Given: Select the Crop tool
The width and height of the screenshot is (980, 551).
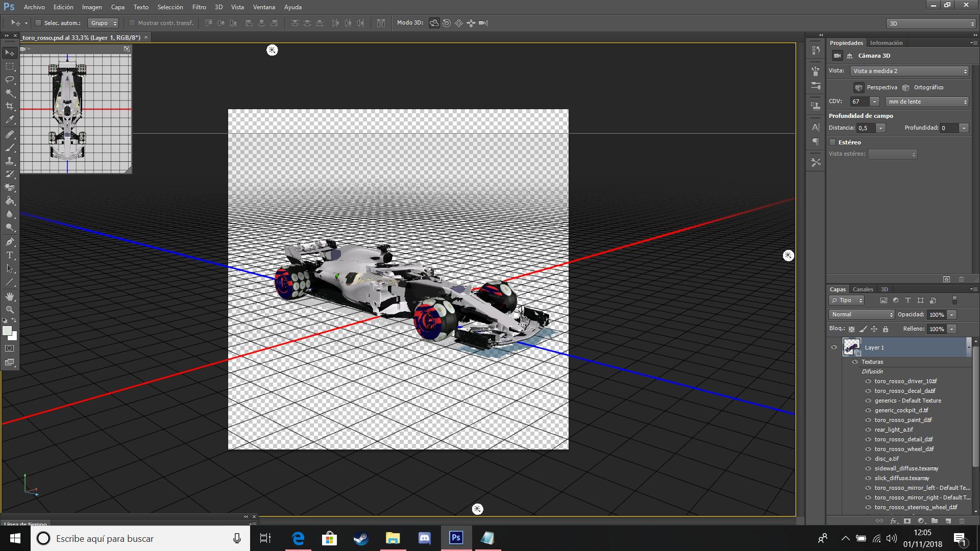Looking at the screenshot, I should (x=10, y=106).
